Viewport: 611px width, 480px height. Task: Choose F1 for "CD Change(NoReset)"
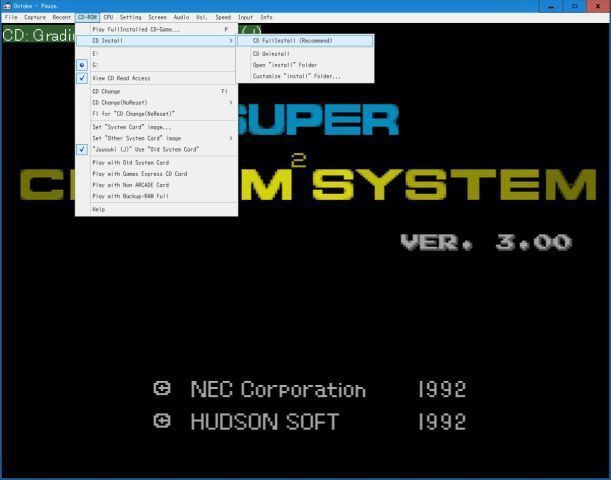pos(157,114)
